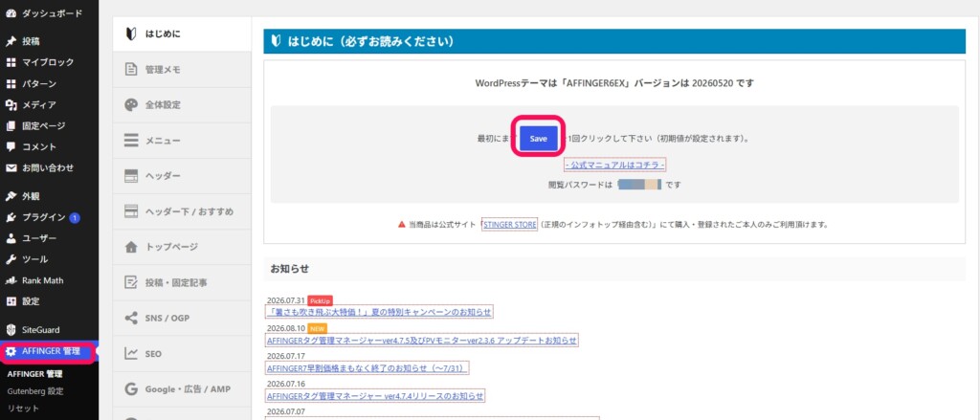Click the edit icon beside 投稿・固定記事
Screen dimensions: 980x420
click(x=131, y=282)
